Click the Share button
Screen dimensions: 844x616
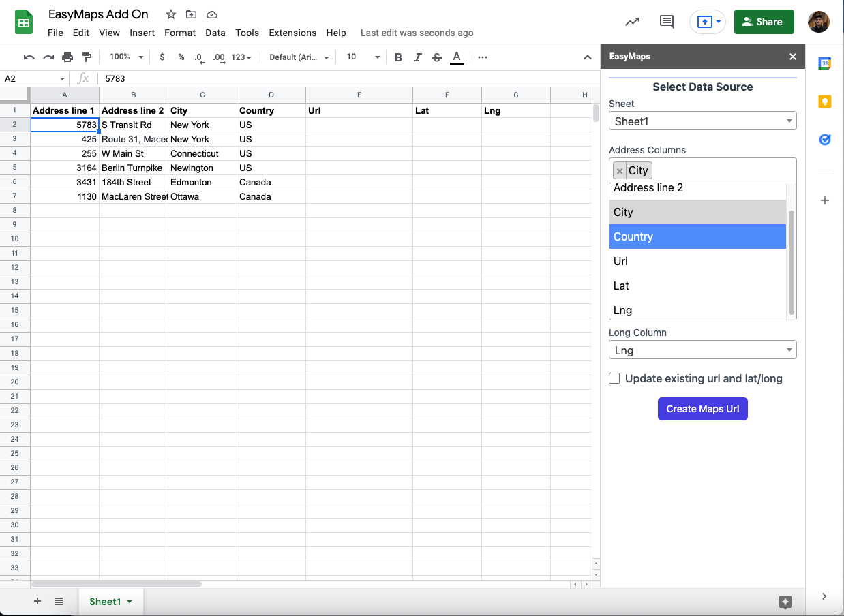pos(764,22)
